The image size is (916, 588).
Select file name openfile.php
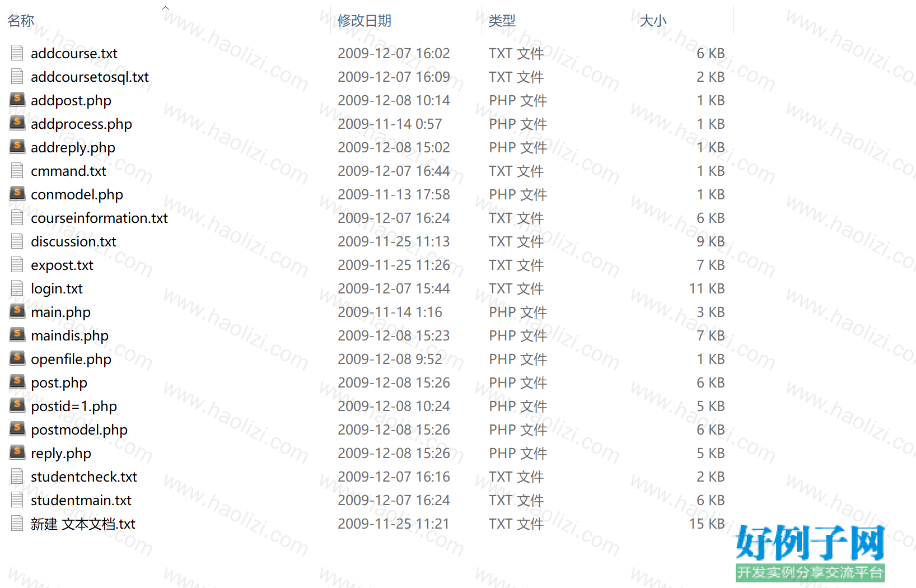[71, 360]
